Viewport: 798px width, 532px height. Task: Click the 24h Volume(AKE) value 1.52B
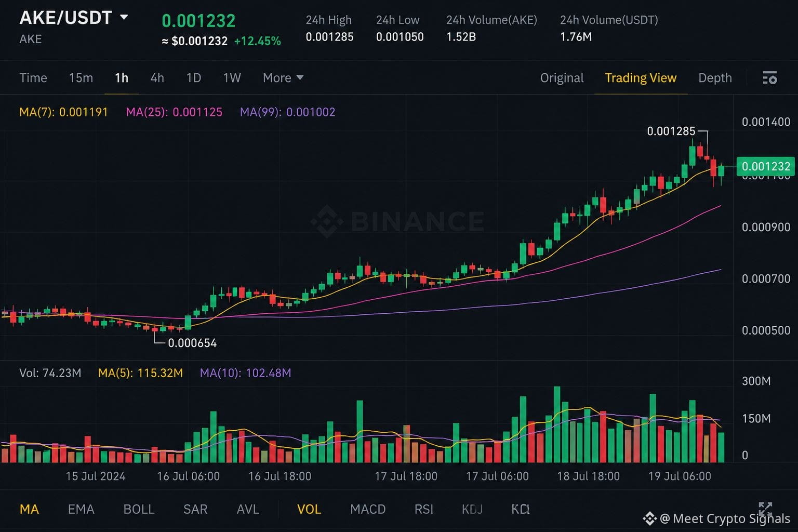click(461, 37)
